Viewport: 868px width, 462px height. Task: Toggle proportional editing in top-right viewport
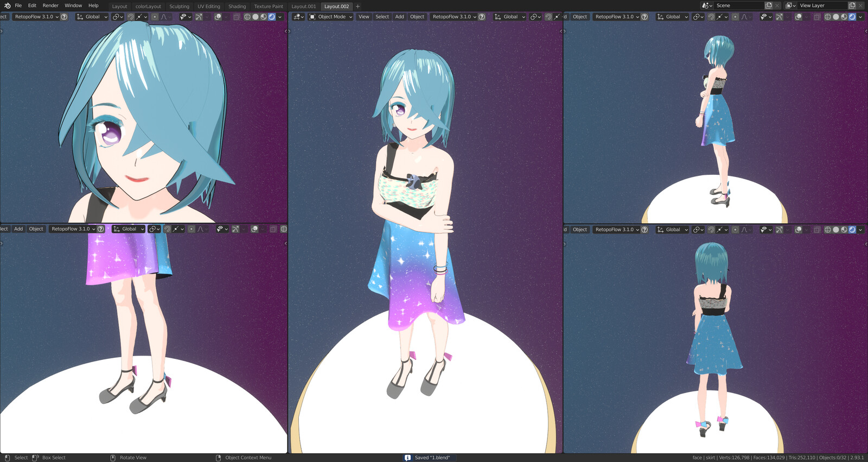point(735,17)
